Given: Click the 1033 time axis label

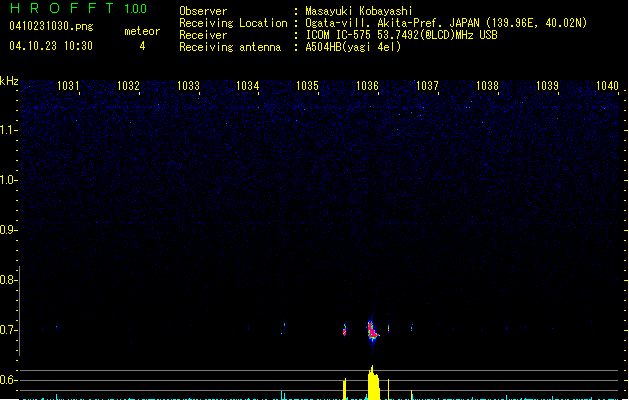Looking at the screenshot, I should click(188, 86).
